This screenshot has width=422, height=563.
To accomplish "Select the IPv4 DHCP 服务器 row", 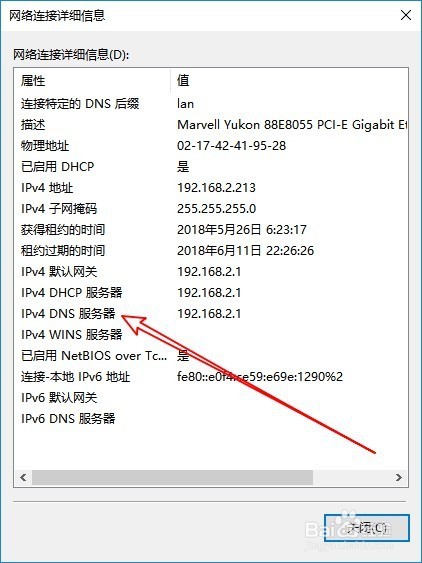I will (x=211, y=293).
